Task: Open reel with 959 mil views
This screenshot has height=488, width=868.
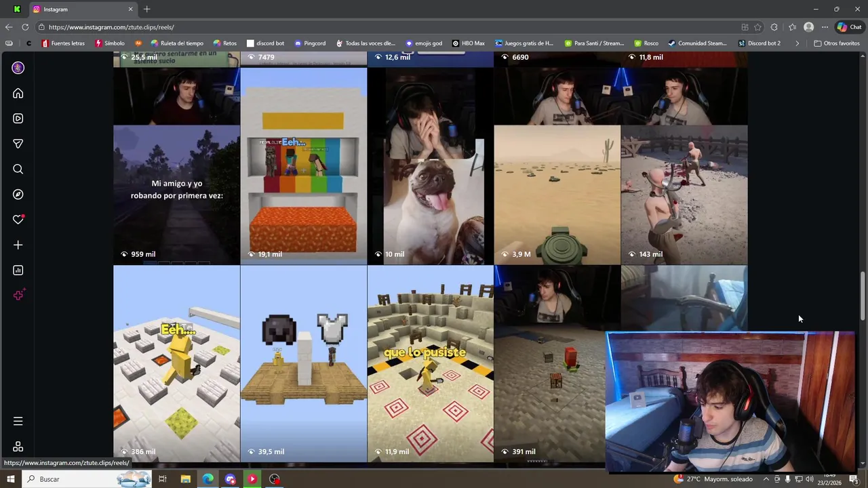Action: 176,166
